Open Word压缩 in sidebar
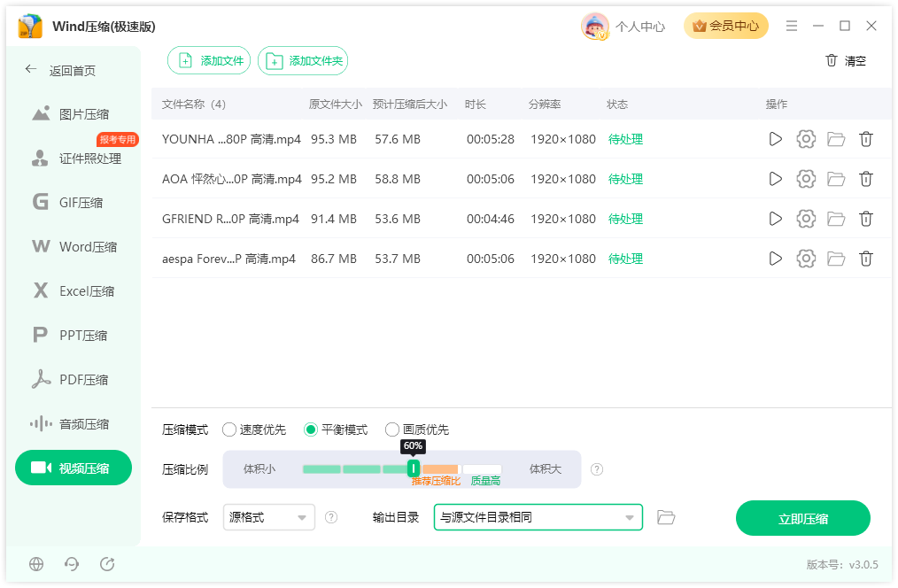 tap(75, 247)
